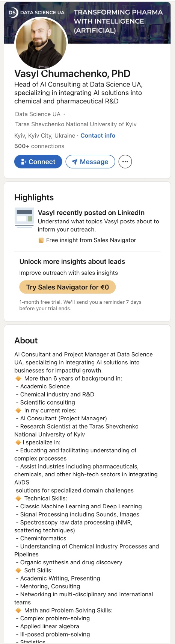Screen dimensions: 175x644
Task: Click the Message button
Action: tap(90, 162)
